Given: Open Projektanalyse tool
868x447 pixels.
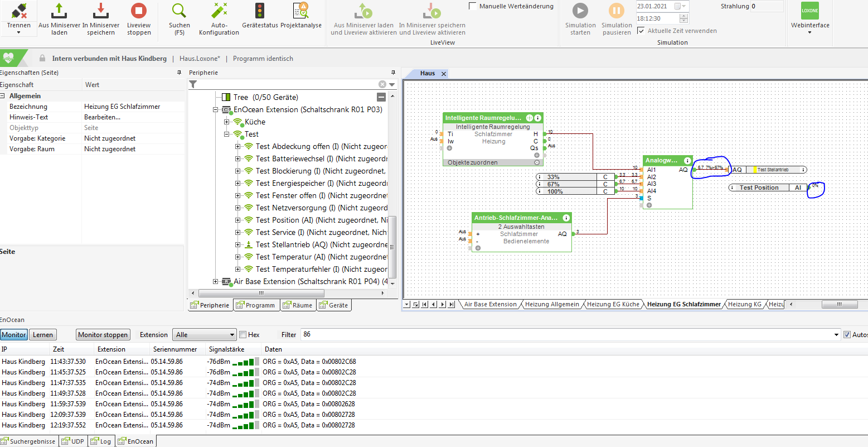Looking at the screenshot, I should pos(300,11).
